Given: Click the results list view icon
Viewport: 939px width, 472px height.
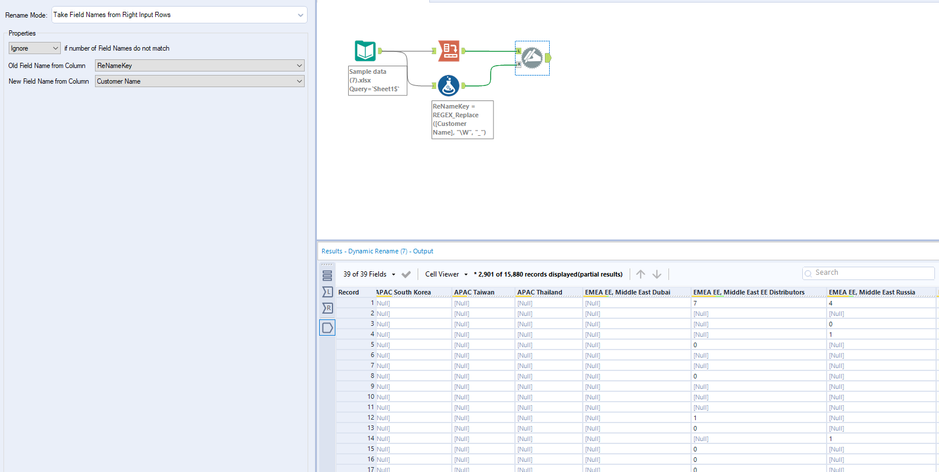Looking at the screenshot, I should click(327, 275).
